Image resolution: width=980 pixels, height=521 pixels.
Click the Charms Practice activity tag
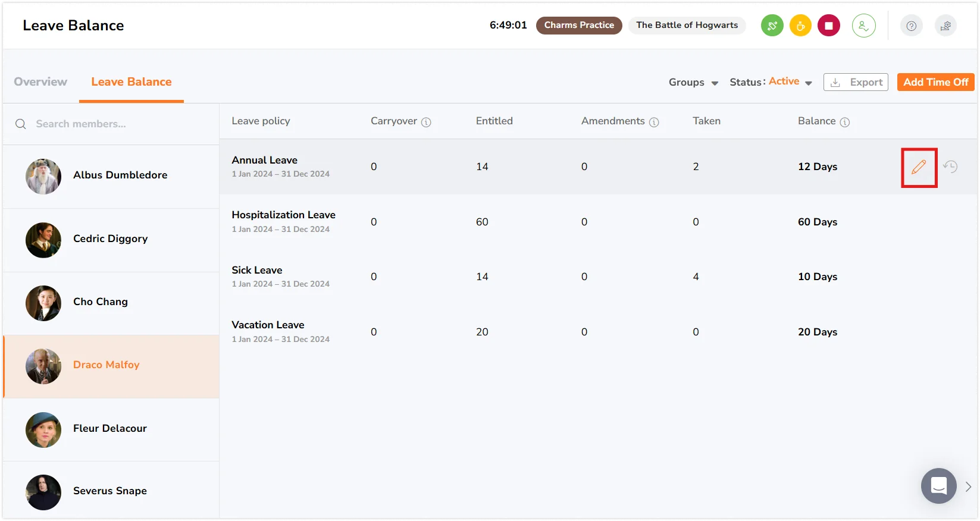coord(579,25)
